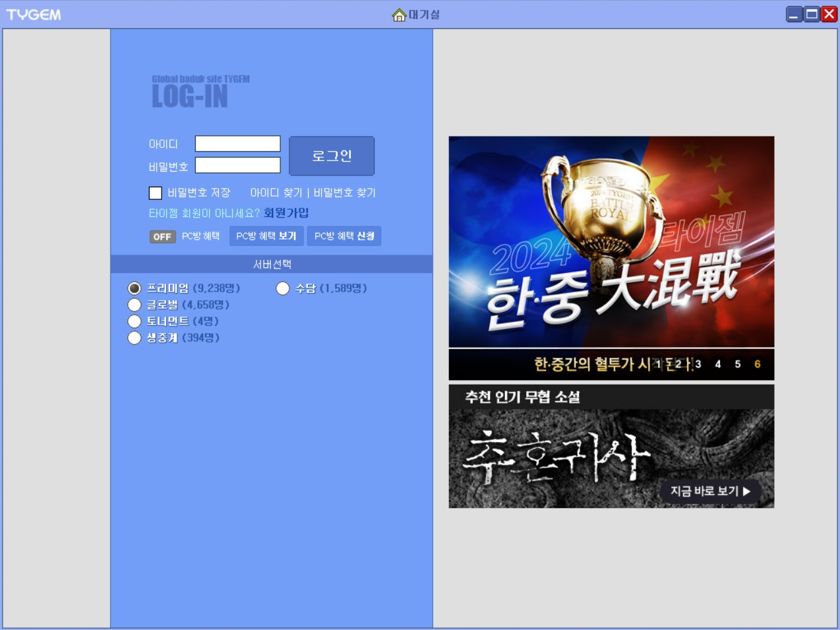The width and height of the screenshot is (840, 630).
Task: Click the 지금 바로 보기 button
Action: click(710, 491)
